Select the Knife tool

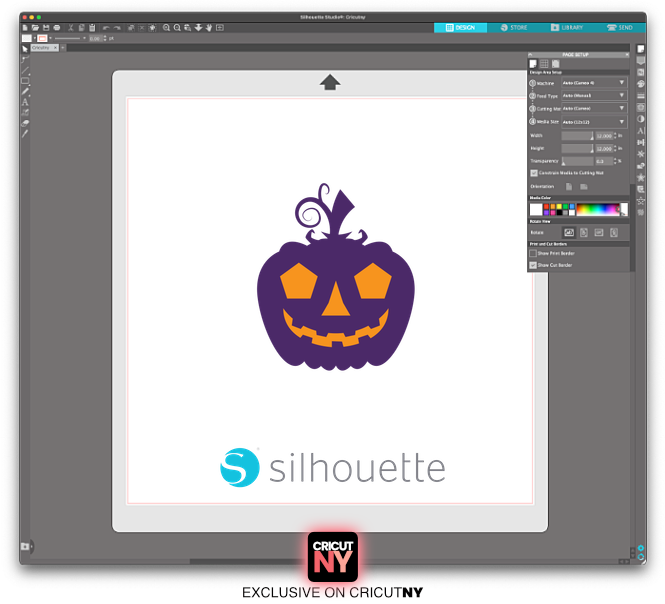(25, 134)
